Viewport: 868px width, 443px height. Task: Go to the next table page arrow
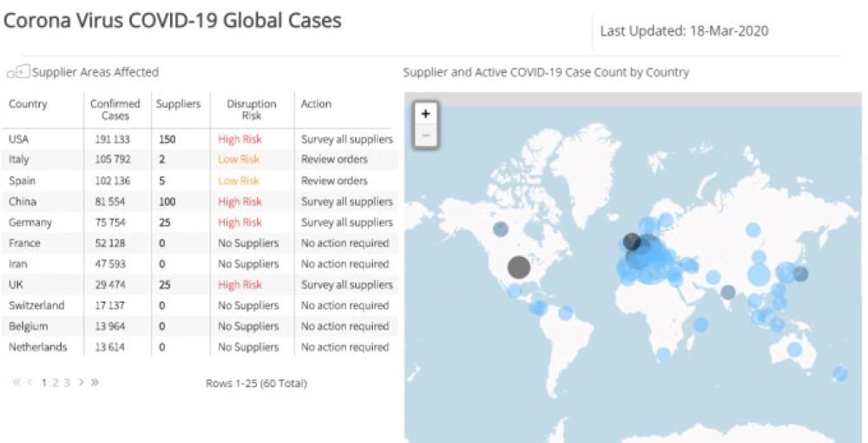tap(81, 382)
